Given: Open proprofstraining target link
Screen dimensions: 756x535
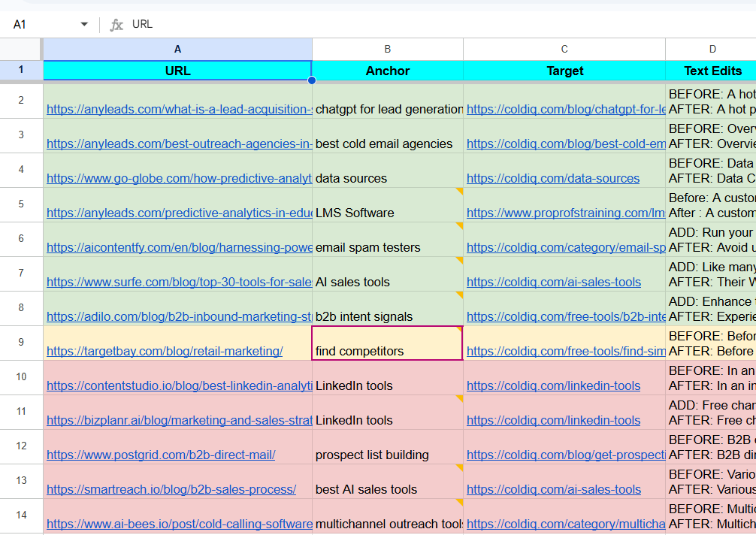Looking at the screenshot, I should tap(566, 213).
